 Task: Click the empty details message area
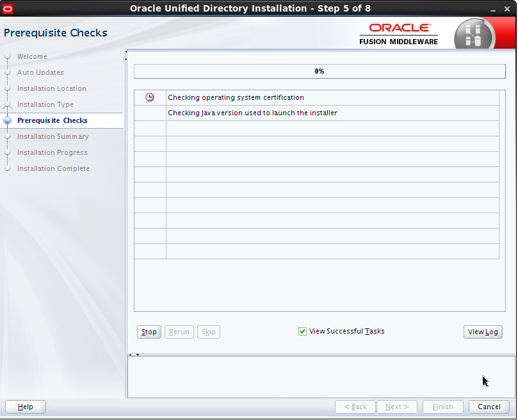[x=321, y=377]
